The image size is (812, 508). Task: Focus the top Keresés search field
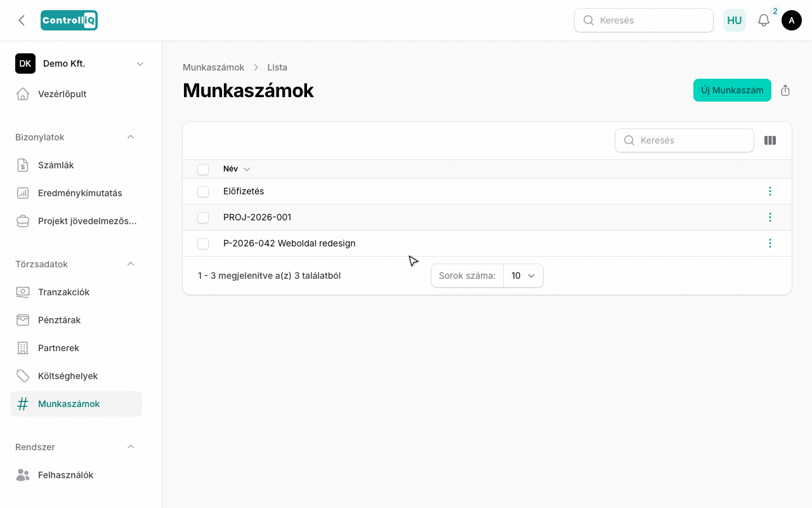tap(644, 20)
